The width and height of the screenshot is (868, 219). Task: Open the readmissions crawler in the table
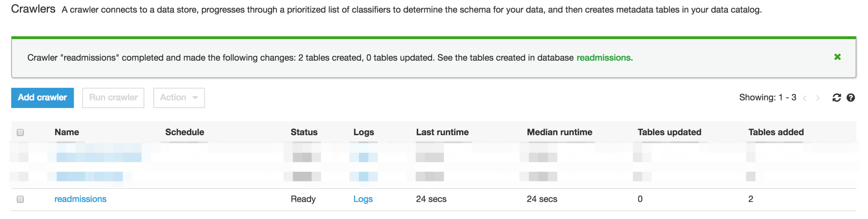(80, 199)
